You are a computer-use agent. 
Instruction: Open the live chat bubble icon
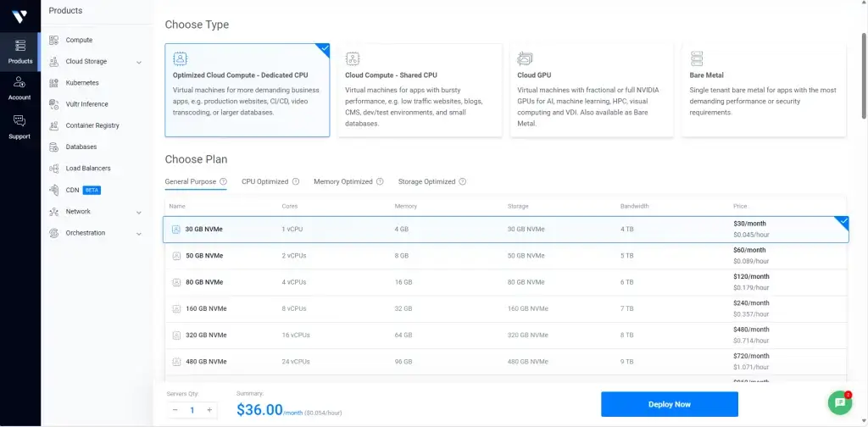839,403
